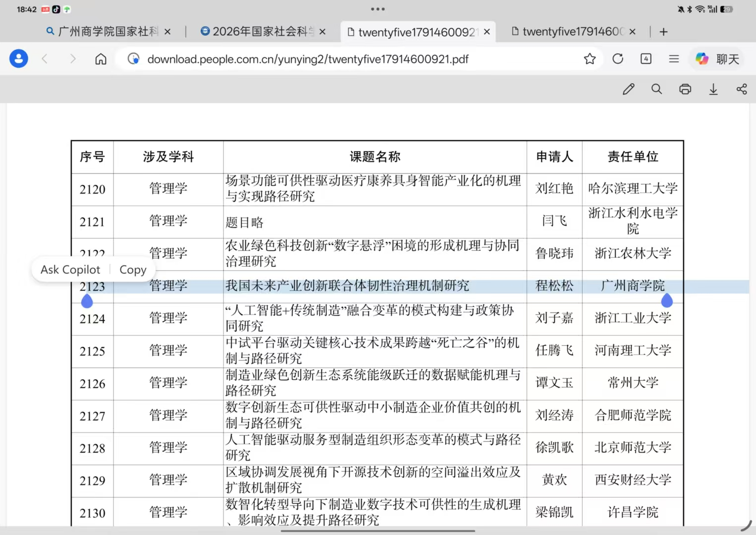Choose Copy in selection popup

[x=133, y=270]
